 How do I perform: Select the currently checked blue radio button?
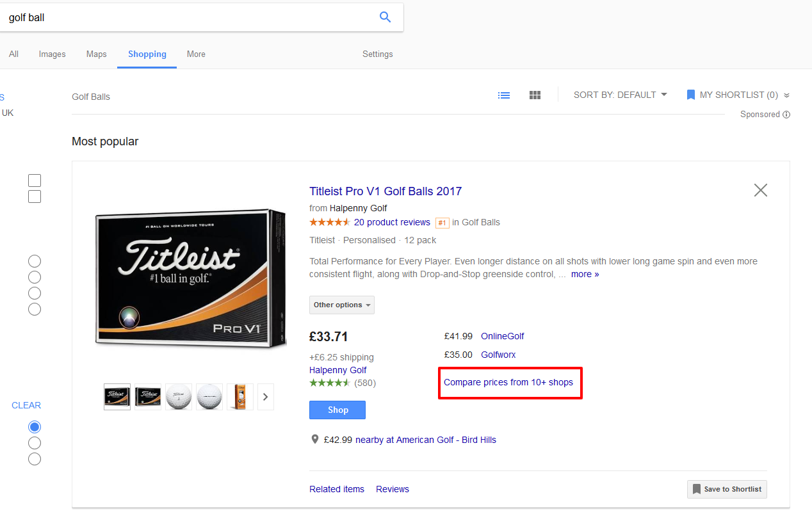(x=35, y=427)
